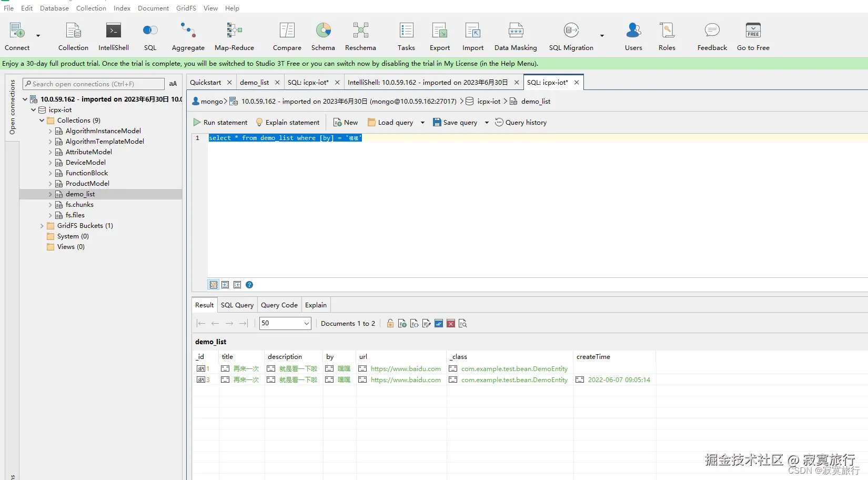
Task: Click Run statement
Action: [220, 123]
